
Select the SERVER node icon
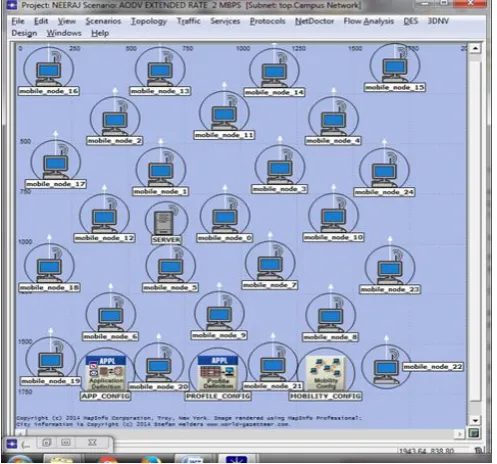(x=164, y=223)
